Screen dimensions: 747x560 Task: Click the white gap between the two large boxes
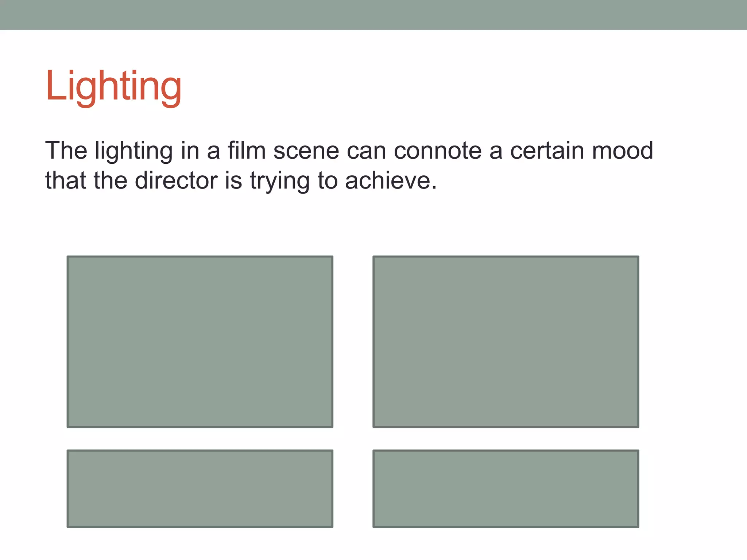353,342
